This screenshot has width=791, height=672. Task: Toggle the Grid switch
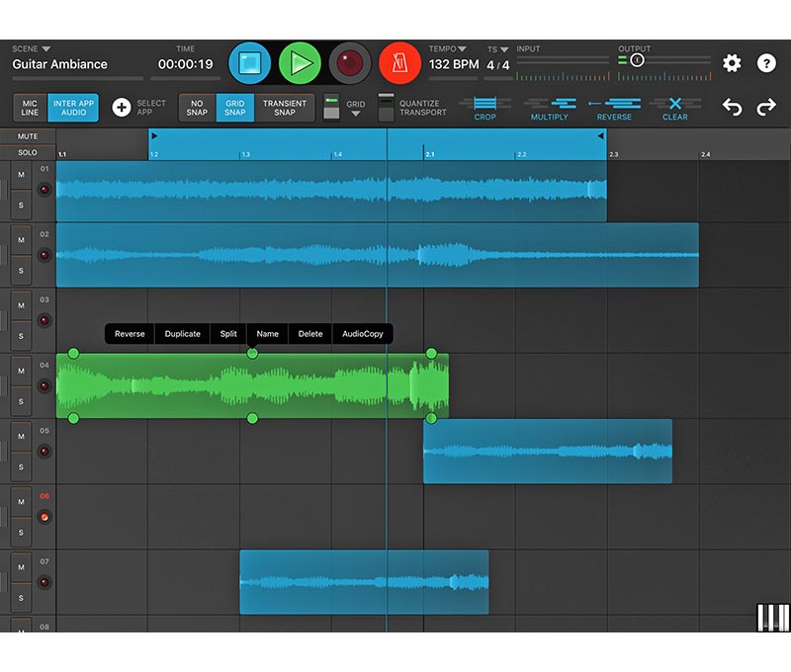coord(331,108)
